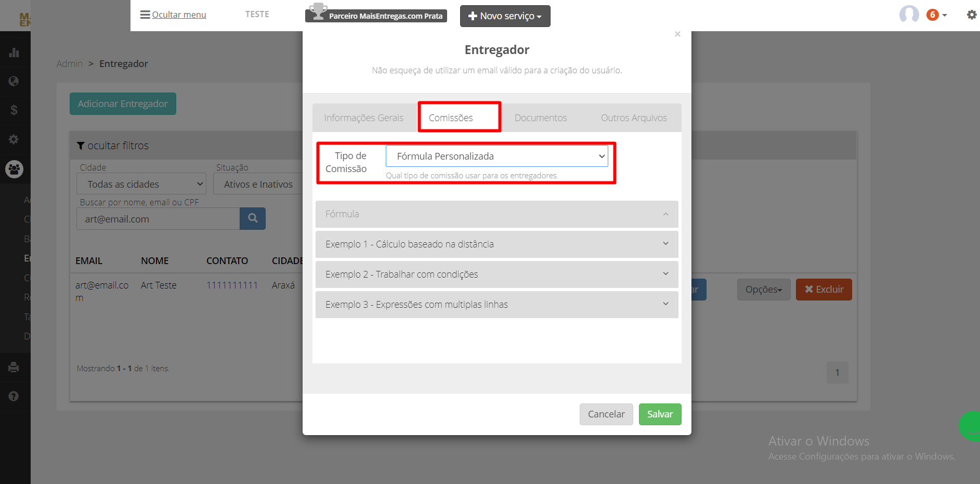Viewport: 980px width, 484px height.
Task: Collapse the Fórmula section
Action: point(496,214)
